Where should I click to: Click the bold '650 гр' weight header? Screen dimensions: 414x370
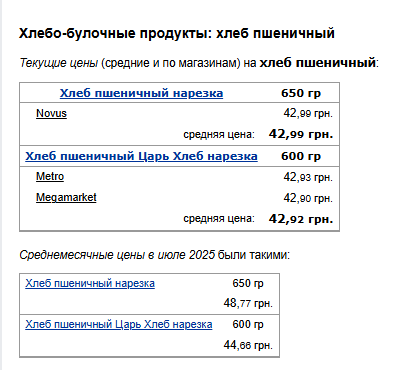301,93
